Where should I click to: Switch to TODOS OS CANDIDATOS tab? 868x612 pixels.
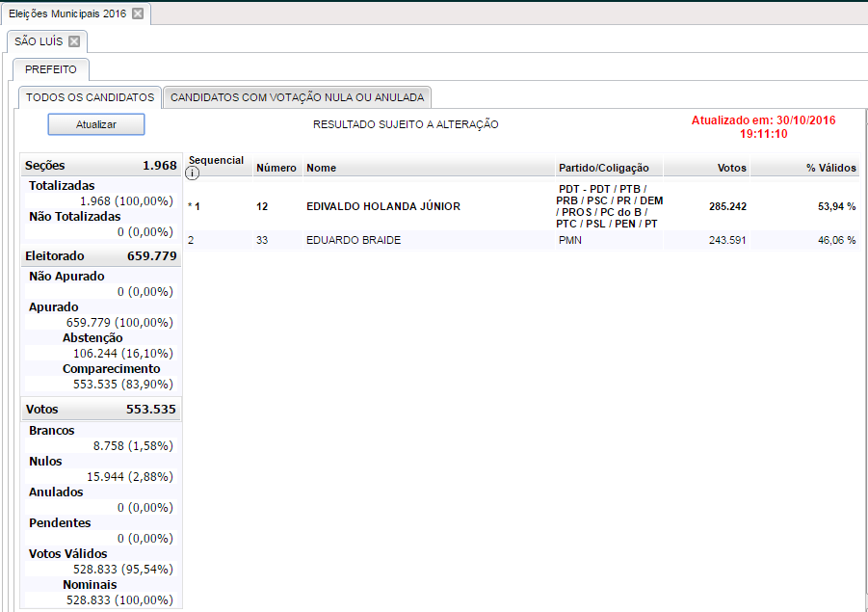[90, 97]
